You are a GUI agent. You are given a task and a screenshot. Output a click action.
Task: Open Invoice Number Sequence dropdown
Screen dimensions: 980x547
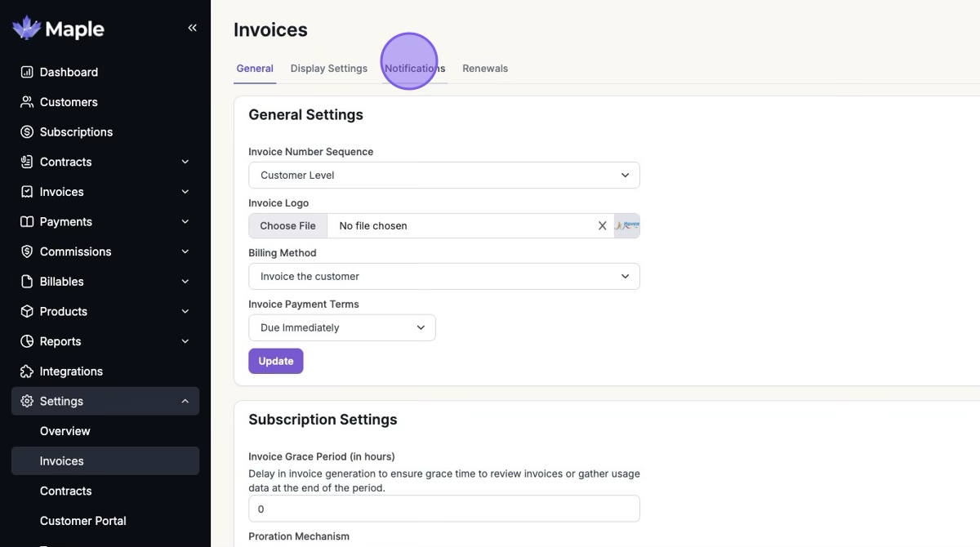pos(443,176)
